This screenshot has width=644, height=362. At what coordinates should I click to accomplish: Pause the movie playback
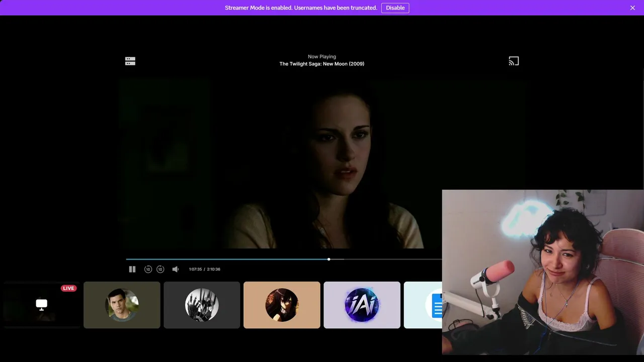coord(132,269)
